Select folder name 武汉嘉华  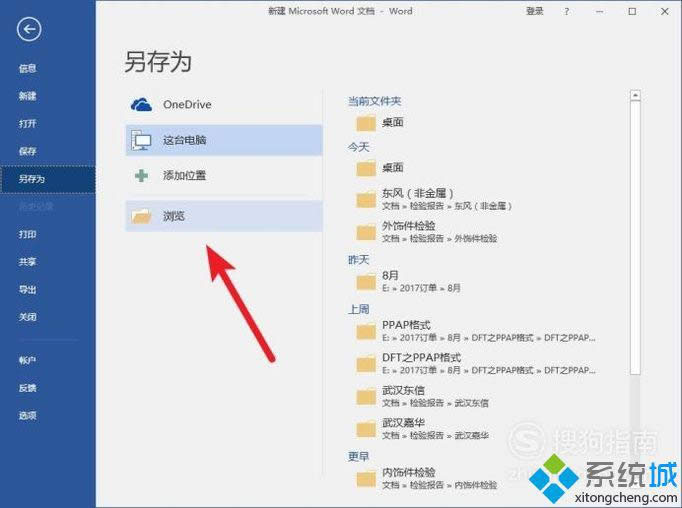[403, 423]
